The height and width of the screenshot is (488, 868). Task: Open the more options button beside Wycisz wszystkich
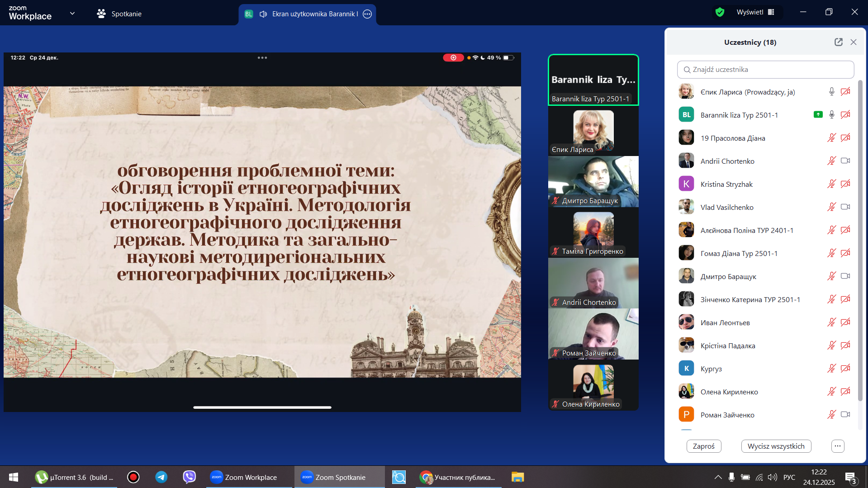(x=837, y=446)
